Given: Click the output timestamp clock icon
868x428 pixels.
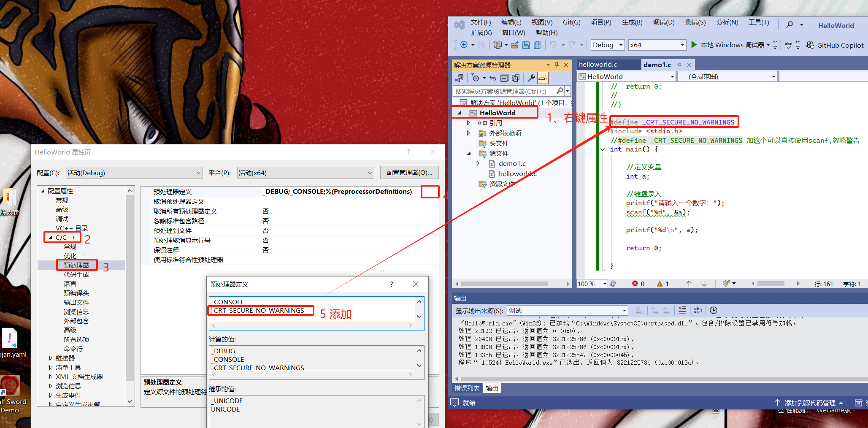Looking at the screenshot, I should [714, 310].
